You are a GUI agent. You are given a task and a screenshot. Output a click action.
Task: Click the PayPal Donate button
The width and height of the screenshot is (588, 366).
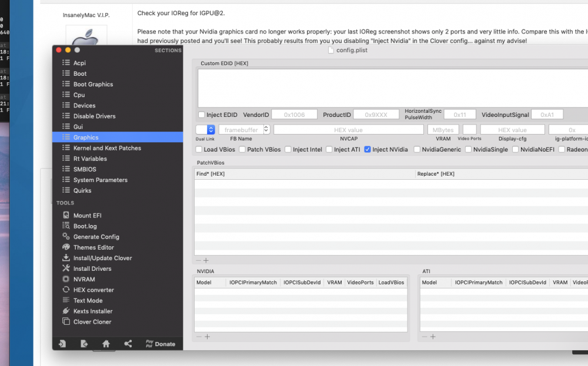coord(161,344)
